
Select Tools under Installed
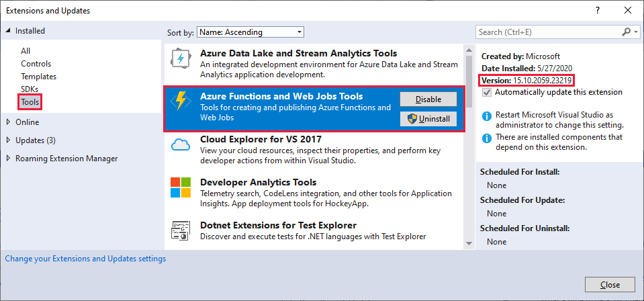[30, 102]
